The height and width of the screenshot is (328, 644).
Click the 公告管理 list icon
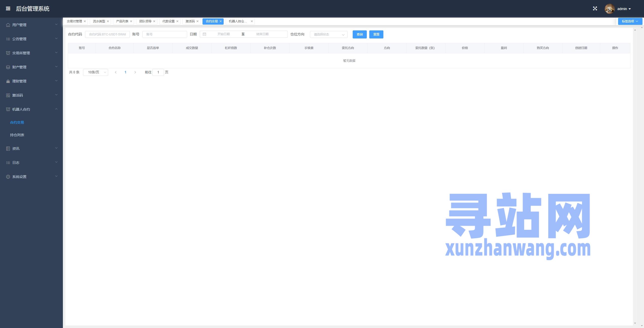(8, 39)
